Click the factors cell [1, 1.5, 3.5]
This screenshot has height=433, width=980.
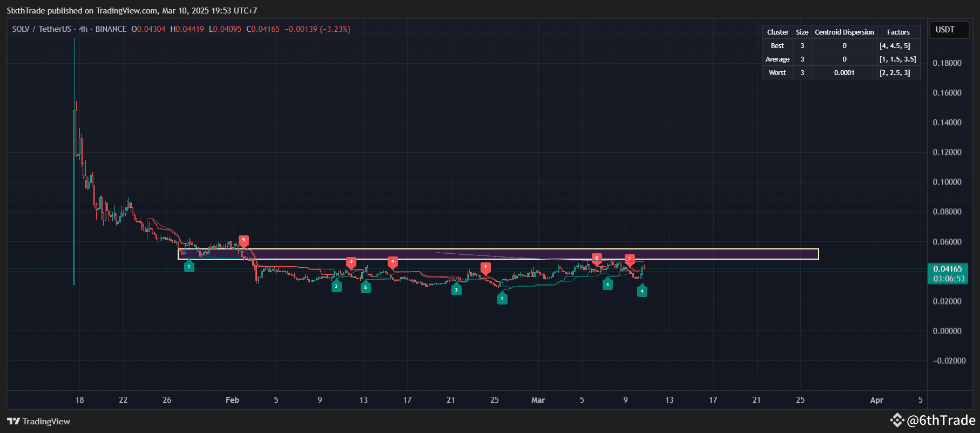tap(898, 59)
